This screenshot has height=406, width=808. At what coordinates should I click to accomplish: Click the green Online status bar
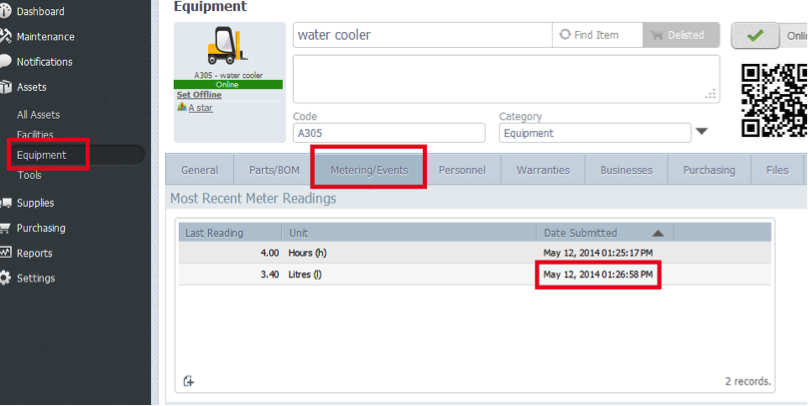(x=228, y=84)
